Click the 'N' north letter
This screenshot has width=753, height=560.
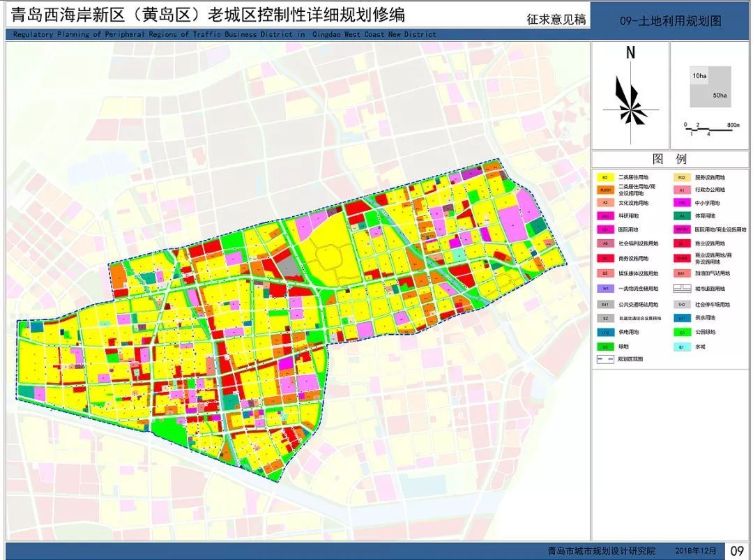(x=630, y=53)
